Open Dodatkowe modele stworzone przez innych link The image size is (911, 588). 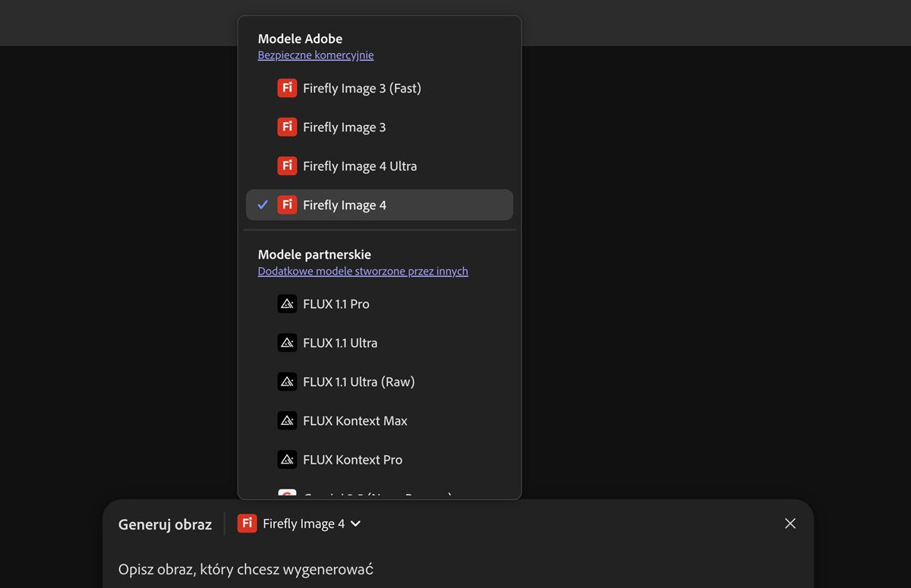pyautogui.click(x=363, y=271)
